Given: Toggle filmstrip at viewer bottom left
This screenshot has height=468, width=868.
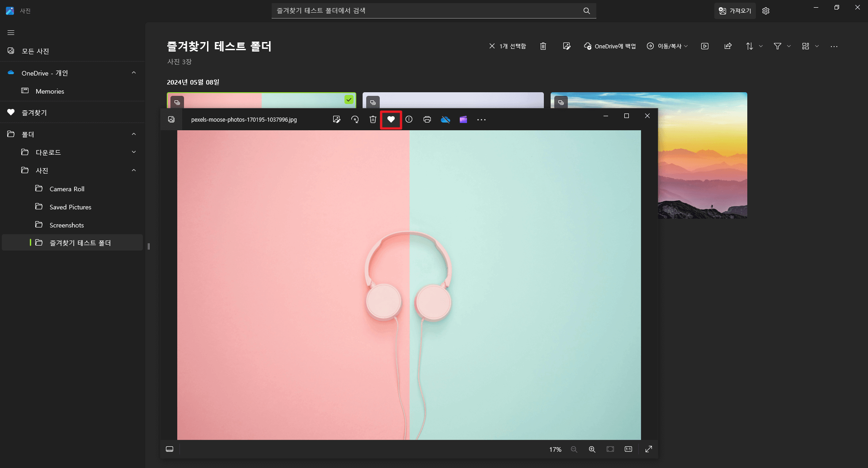Looking at the screenshot, I should tap(170, 449).
